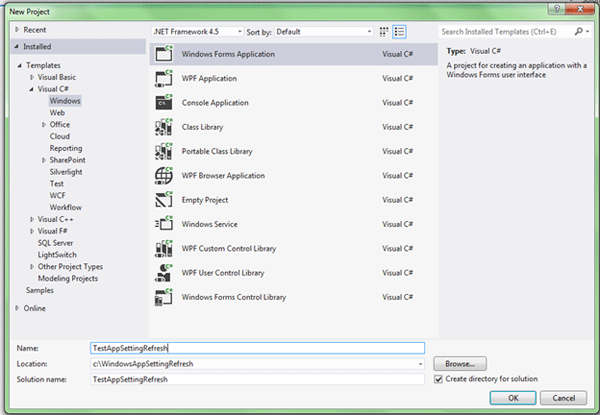
Task: Click the WPF Browser Application globe icon
Action: 164,176
